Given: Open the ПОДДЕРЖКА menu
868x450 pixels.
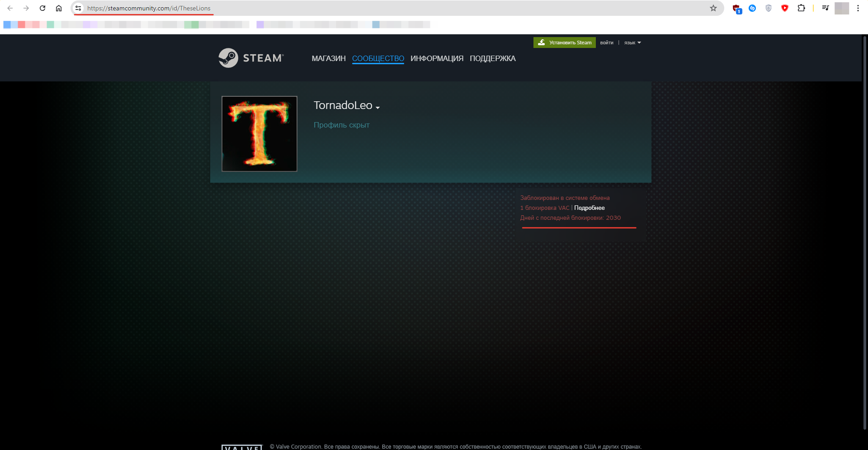Looking at the screenshot, I should pos(492,58).
